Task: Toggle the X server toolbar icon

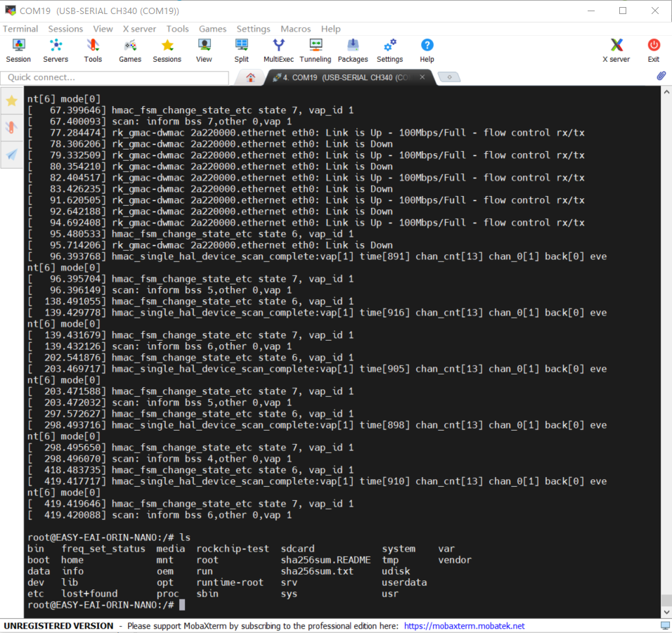Action: [x=616, y=51]
